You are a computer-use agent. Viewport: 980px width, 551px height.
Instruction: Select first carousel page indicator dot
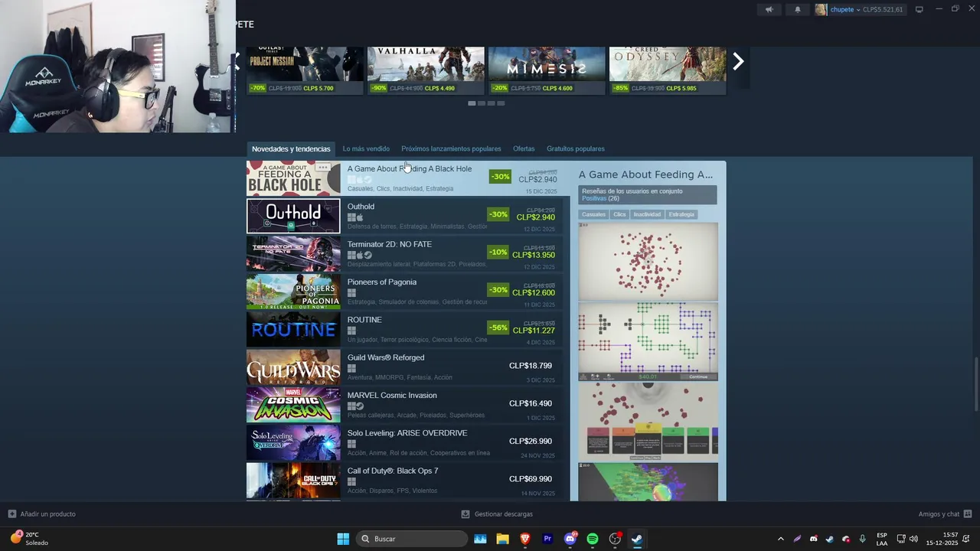click(x=472, y=103)
